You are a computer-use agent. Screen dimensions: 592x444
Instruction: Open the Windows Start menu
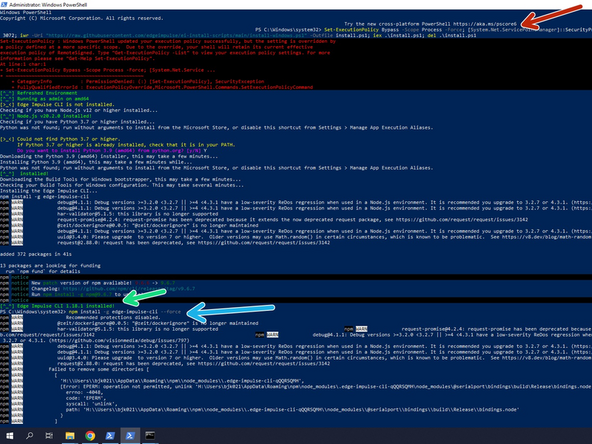pyautogui.click(x=10, y=436)
